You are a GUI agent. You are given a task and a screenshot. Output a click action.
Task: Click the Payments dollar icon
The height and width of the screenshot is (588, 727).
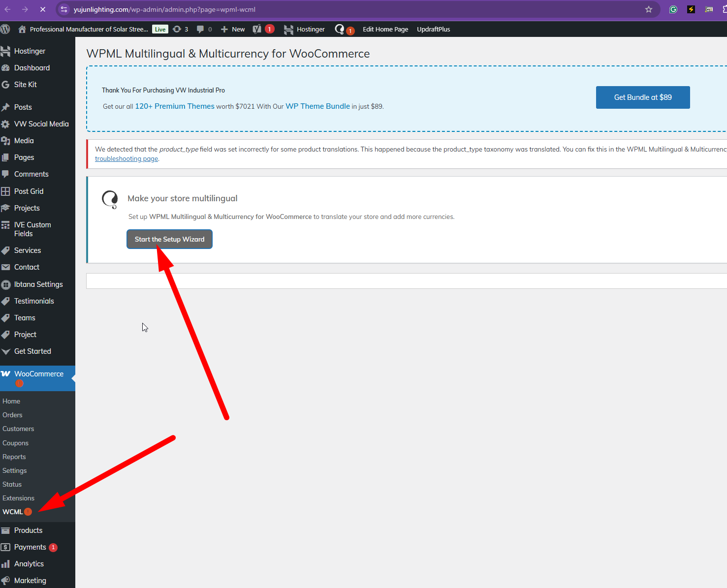point(6,547)
